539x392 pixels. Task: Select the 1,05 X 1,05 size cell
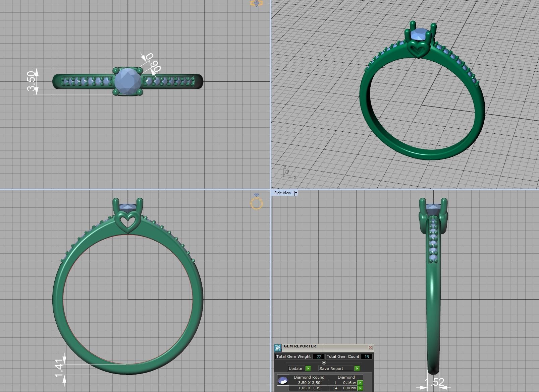[x=309, y=388]
